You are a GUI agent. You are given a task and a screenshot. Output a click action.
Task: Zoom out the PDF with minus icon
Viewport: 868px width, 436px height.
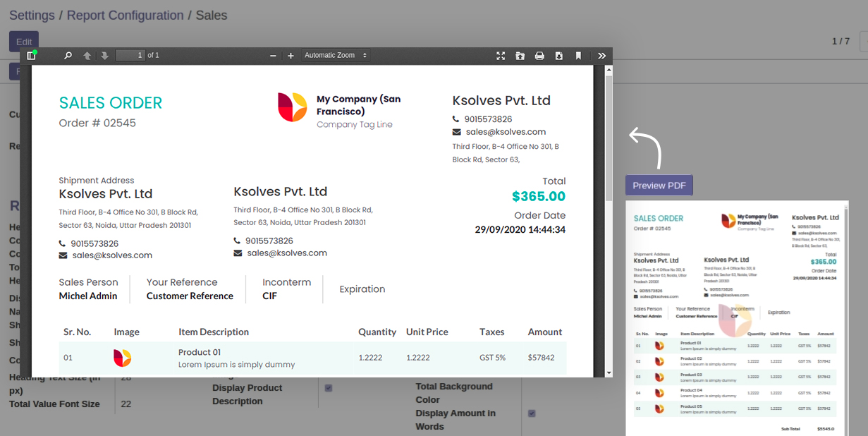pyautogui.click(x=273, y=55)
